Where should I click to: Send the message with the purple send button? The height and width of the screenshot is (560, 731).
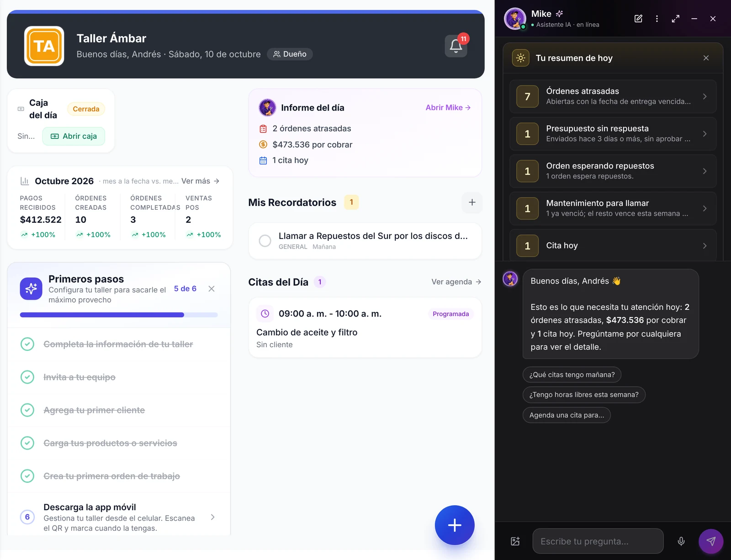[711, 541]
